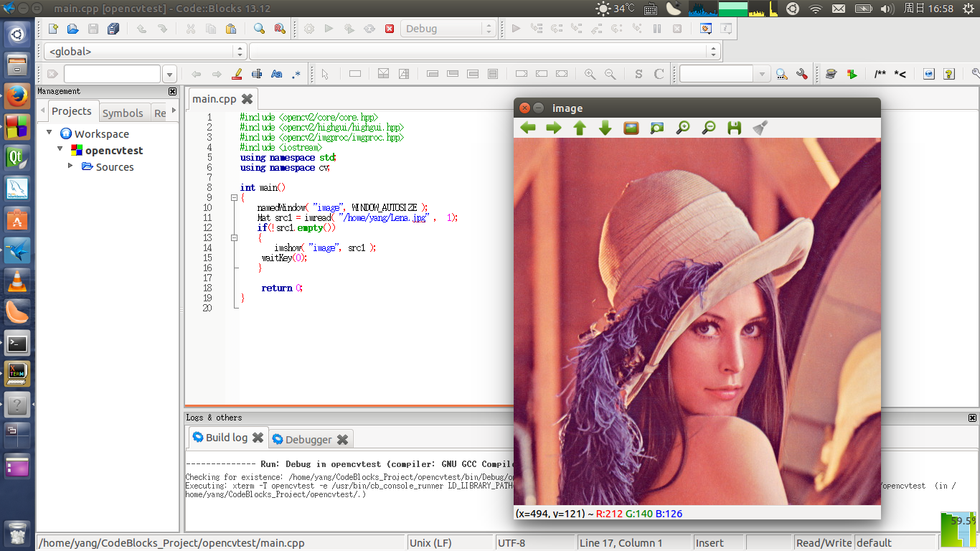980x551 pixels.
Task: Fit image to window using magnifier-picture icon
Action: (x=657, y=128)
